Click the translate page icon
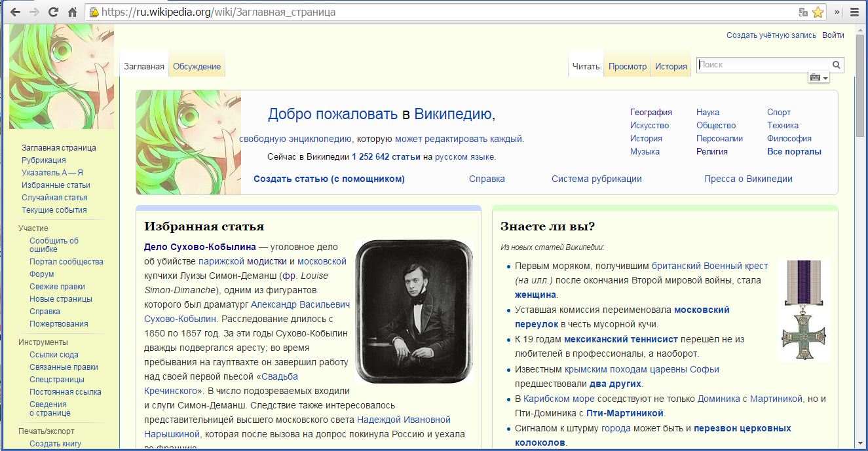The width and height of the screenshot is (868, 451). pos(803,12)
